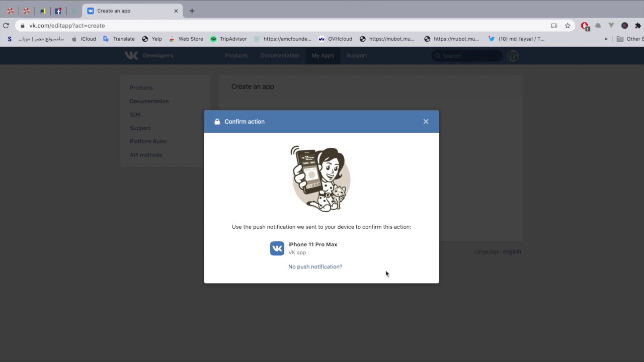The image size is (644, 362).
Task: Select the Create an app tab
Action: pos(133,11)
